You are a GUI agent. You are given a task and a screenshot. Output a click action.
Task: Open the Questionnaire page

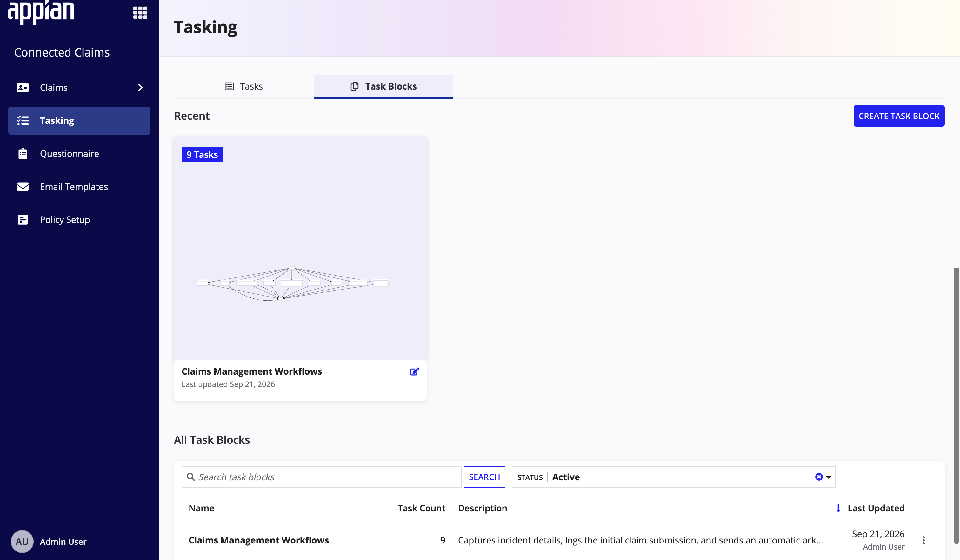coord(79,154)
